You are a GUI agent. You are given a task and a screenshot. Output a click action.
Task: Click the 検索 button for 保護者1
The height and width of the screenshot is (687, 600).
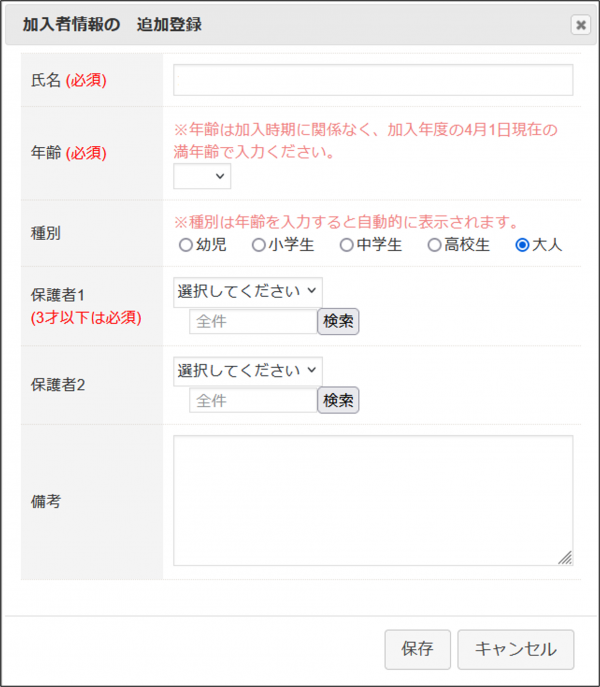[x=338, y=322]
